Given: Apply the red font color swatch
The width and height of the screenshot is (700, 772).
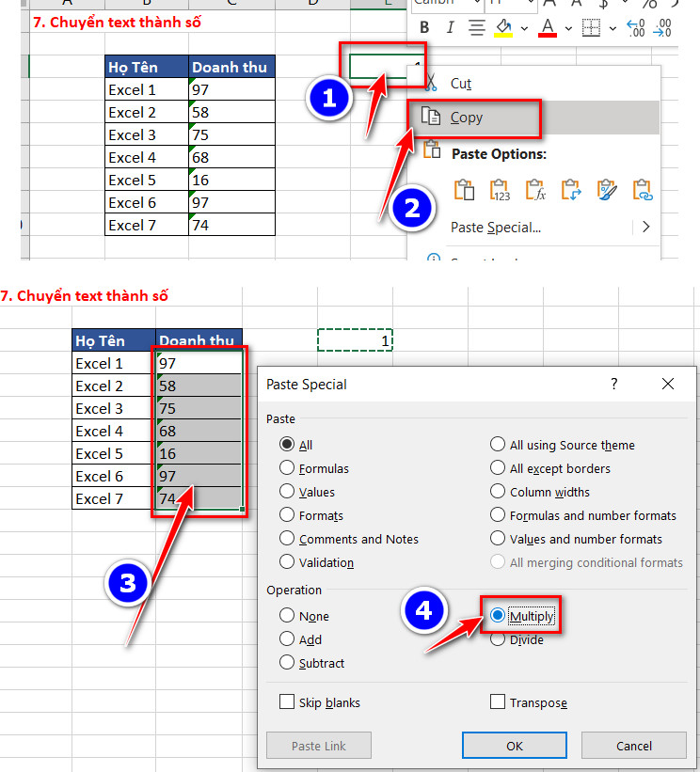Looking at the screenshot, I should (549, 28).
